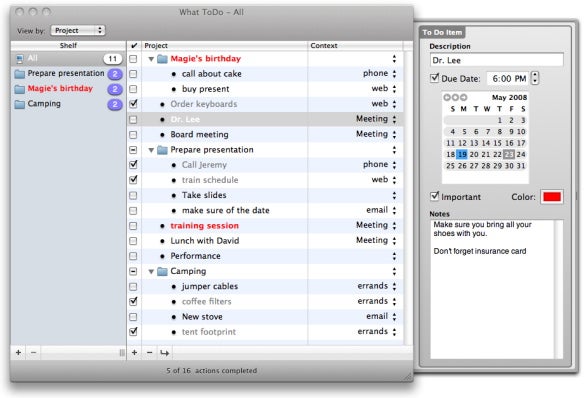This screenshot has width=586, height=398.
Task: Open the View by Project dropdown
Action: [78, 30]
